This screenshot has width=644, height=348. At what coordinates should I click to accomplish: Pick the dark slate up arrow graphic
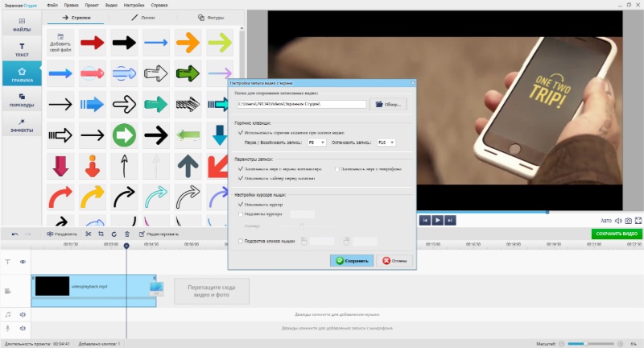(188, 166)
